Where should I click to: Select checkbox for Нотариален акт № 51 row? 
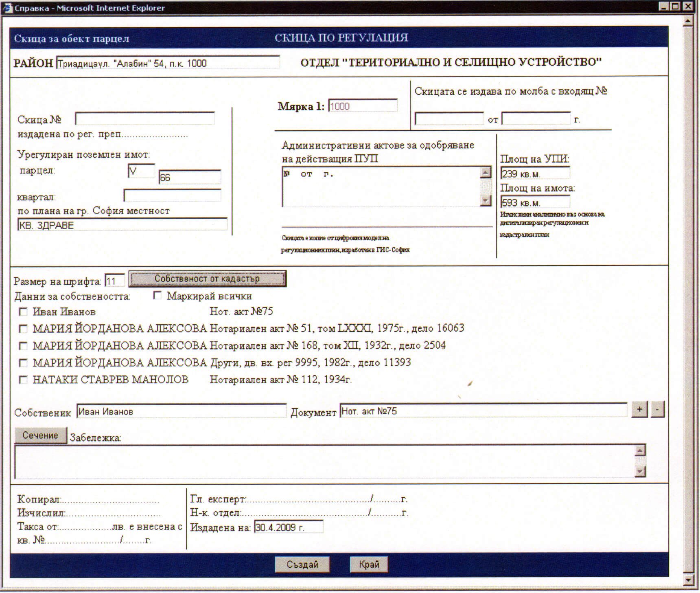point(23,328)
